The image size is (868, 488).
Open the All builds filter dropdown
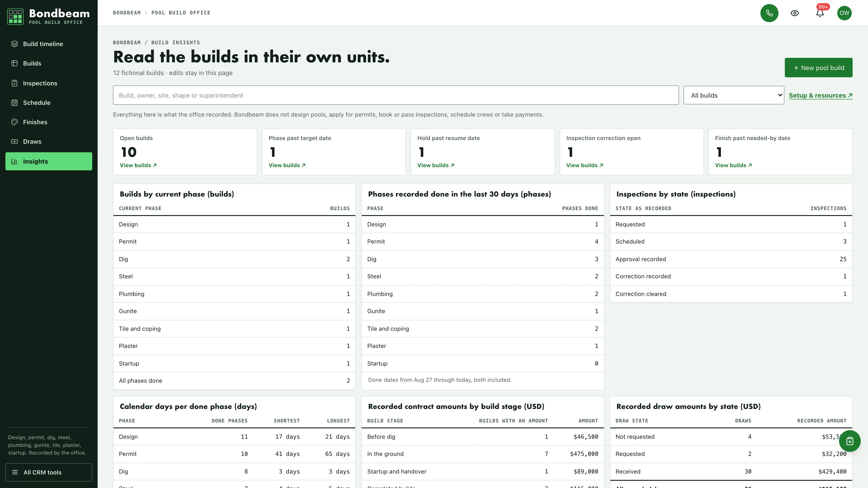coord(734,95)
